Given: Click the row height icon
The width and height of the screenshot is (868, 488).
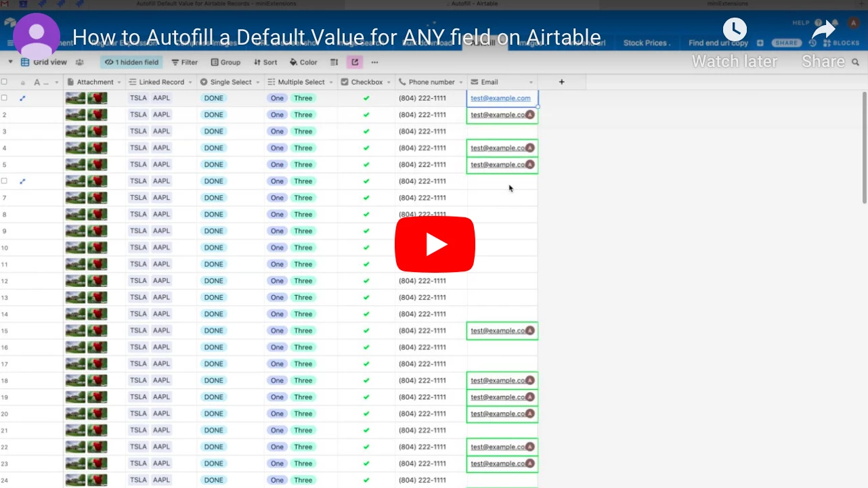Looking at the screenshot, I should coord(334,62).
